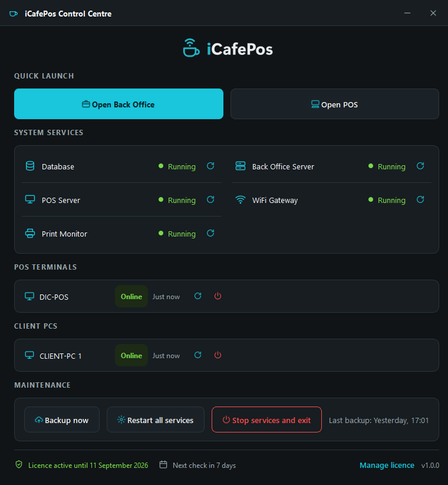Image resolution: width=448 pixels, height=485 pixels.
Task: Restart the WiFi Gateway service
Action: click(420, 200)
